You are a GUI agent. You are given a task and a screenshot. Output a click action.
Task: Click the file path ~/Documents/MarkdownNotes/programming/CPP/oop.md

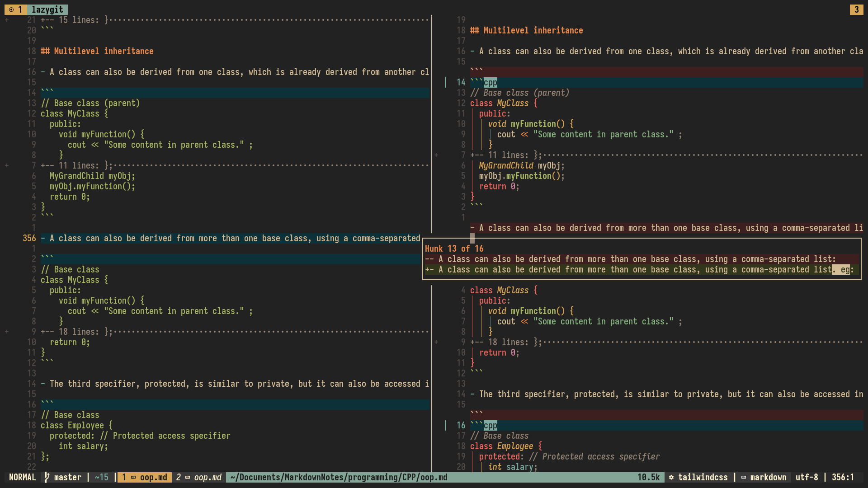click(x=339, y=477)
